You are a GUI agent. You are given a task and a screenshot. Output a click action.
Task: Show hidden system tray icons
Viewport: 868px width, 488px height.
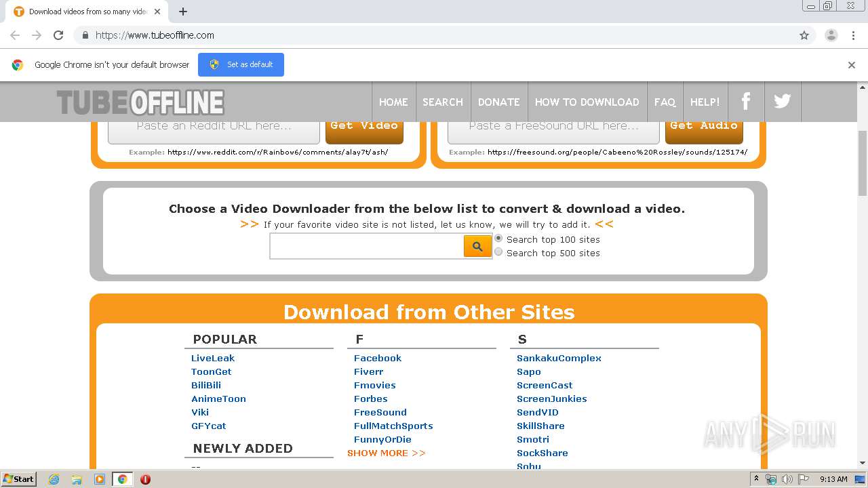pyautogui.click(x=756, y=479)
